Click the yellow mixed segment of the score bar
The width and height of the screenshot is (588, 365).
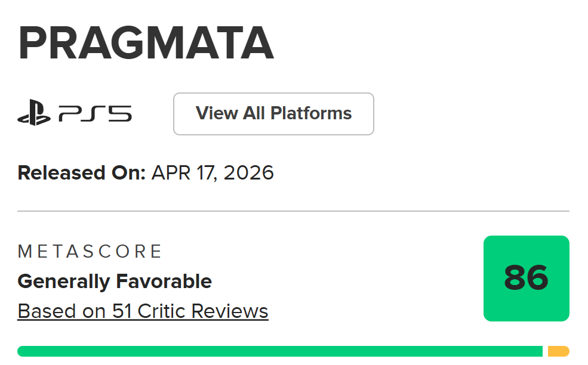tap(558, 351)
